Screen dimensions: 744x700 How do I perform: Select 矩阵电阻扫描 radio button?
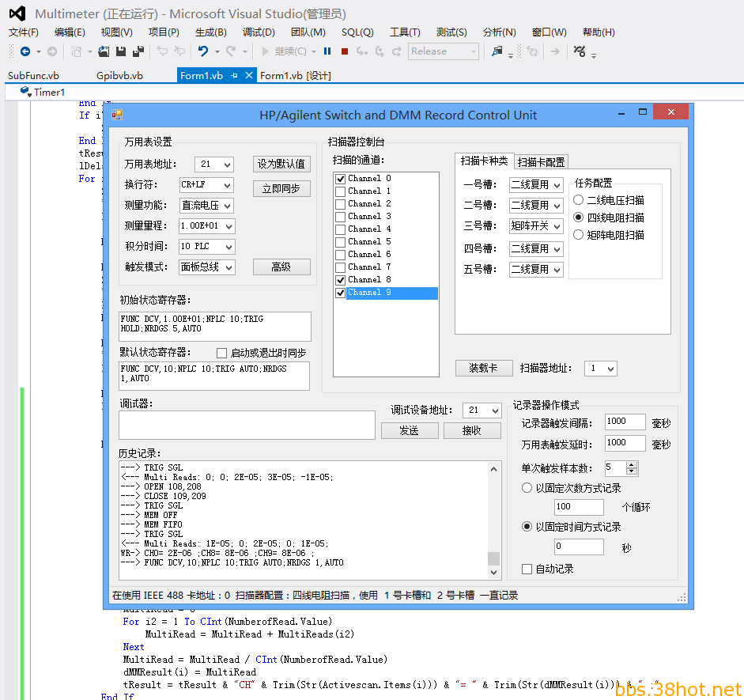pos(579,235)
